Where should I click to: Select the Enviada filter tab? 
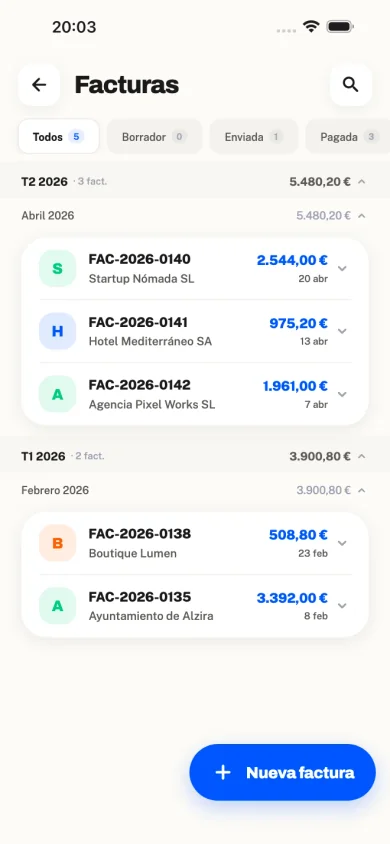coord(254,137)
